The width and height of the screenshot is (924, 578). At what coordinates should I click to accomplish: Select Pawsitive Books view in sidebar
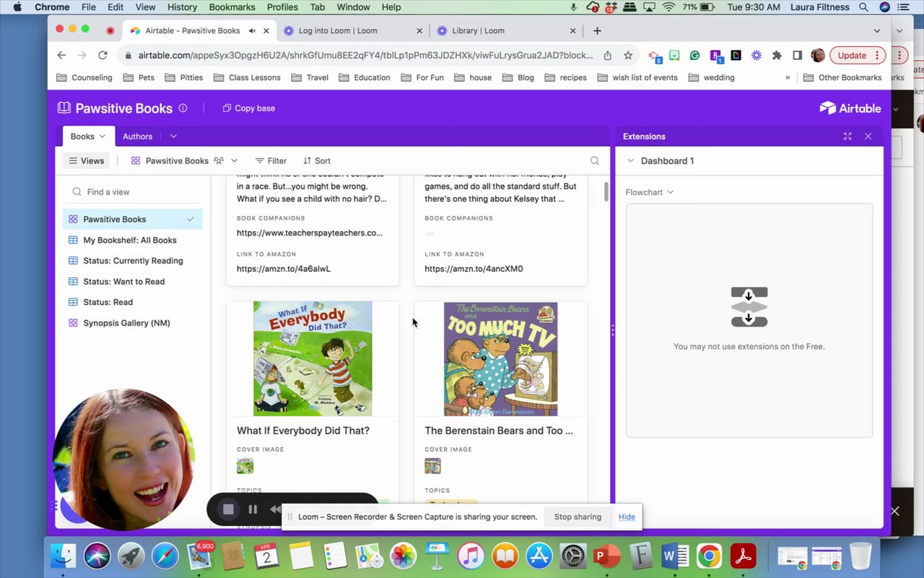(x=133, y=219)
